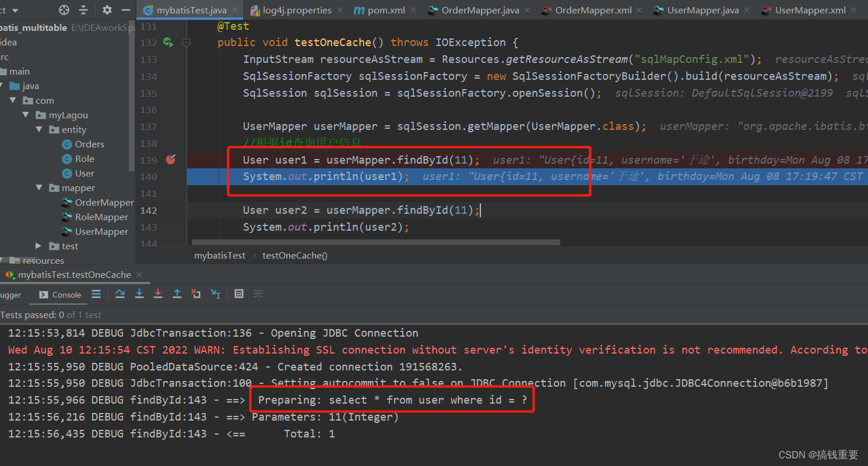
Task: Click the locate opened file crosshair icon
Action: click(64, 10)
